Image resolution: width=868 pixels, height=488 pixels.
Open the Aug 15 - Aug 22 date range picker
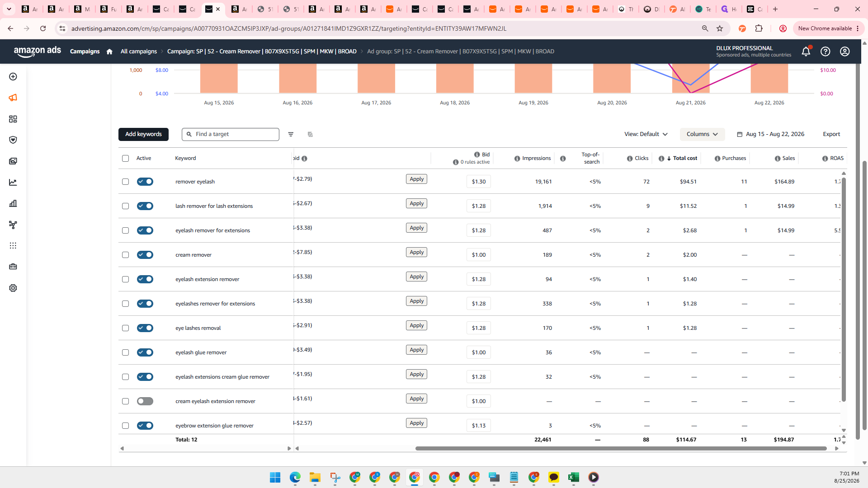(771, 134)
